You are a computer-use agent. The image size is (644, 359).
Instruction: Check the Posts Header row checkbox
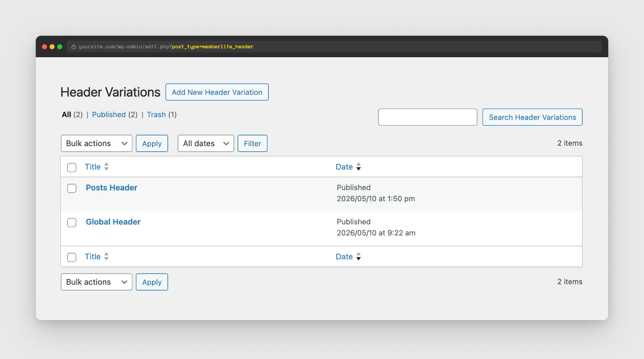pos(72,188)
